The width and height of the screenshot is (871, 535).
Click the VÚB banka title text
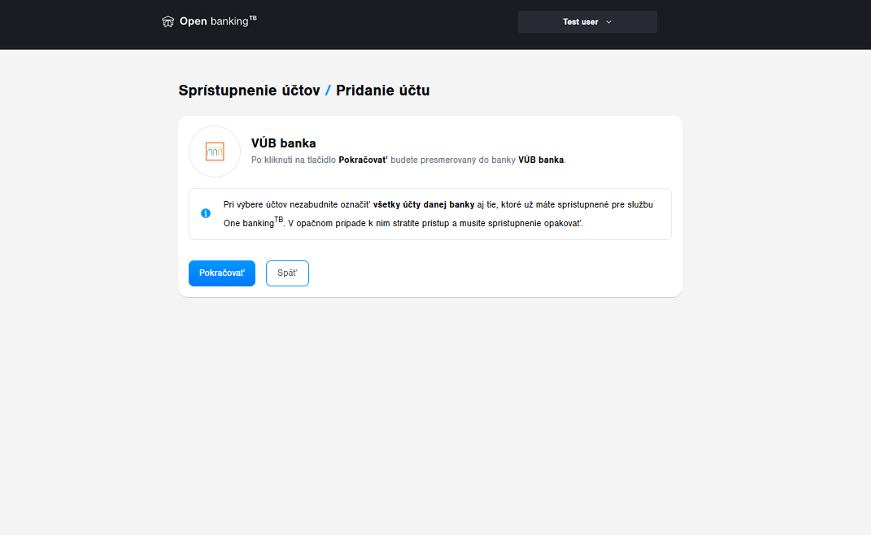[x=283, y=143]
